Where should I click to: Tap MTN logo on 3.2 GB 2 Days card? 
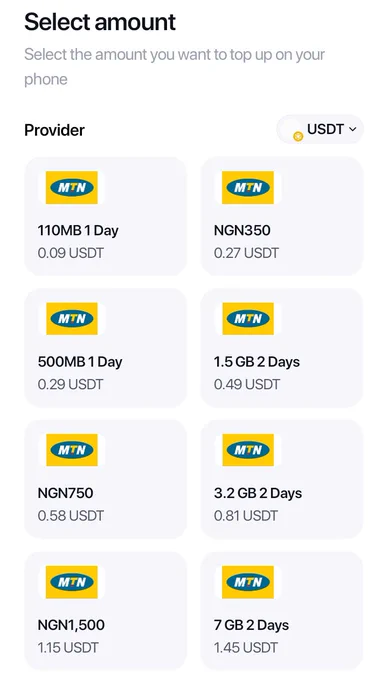248,450
